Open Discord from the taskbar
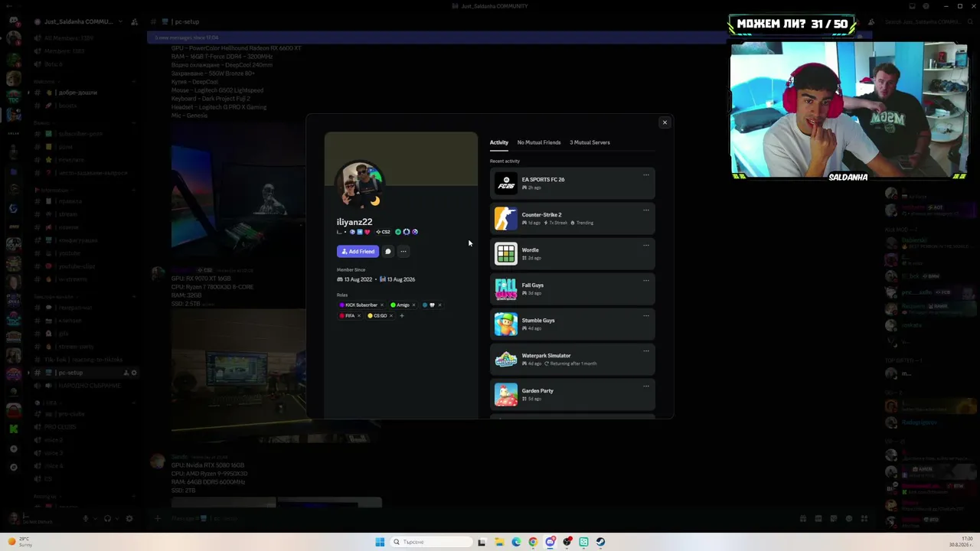Viewport: 980px width, 551px height. click(x=550, y=542)
